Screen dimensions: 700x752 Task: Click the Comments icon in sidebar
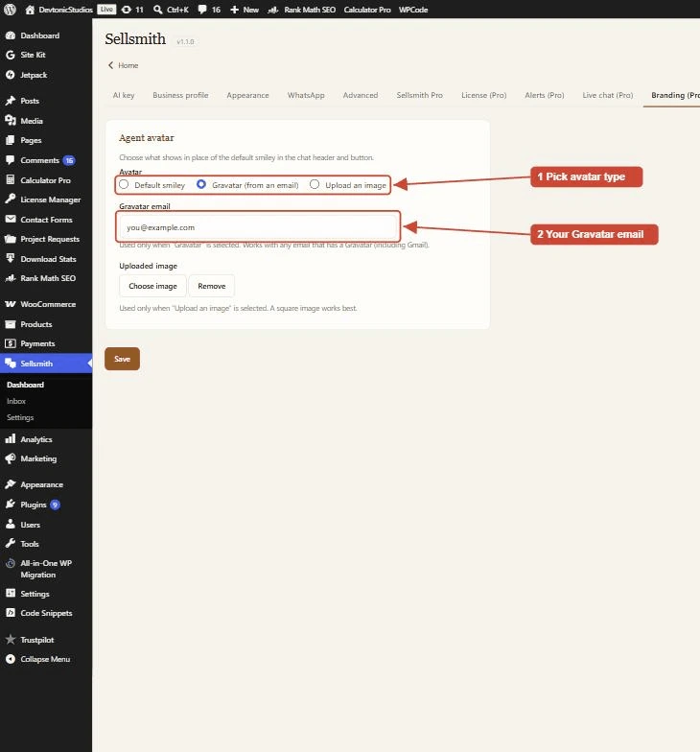10,160
